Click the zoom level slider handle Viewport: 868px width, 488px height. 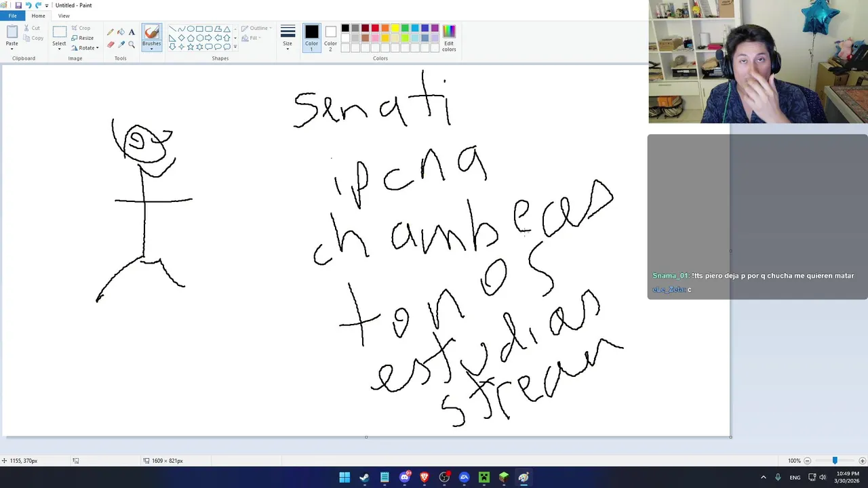835,461
